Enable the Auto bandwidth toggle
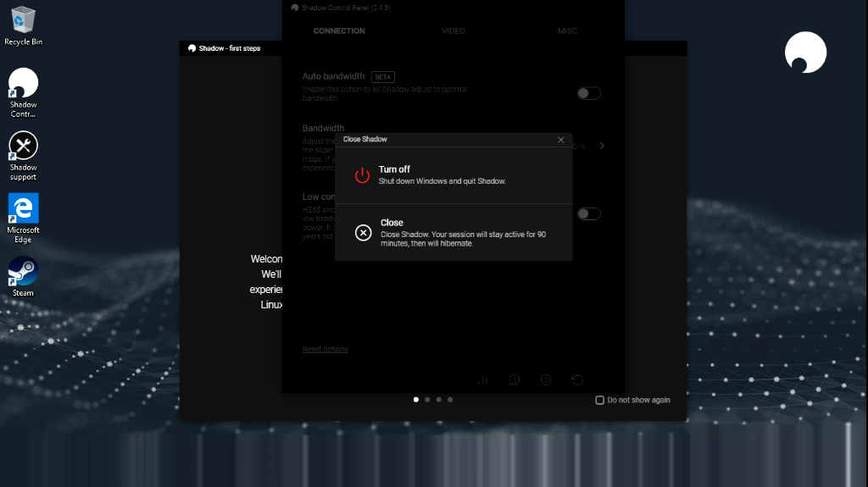The width and height of the screenshot is (868, 487). pyautogui.click(x=588, y=93)
